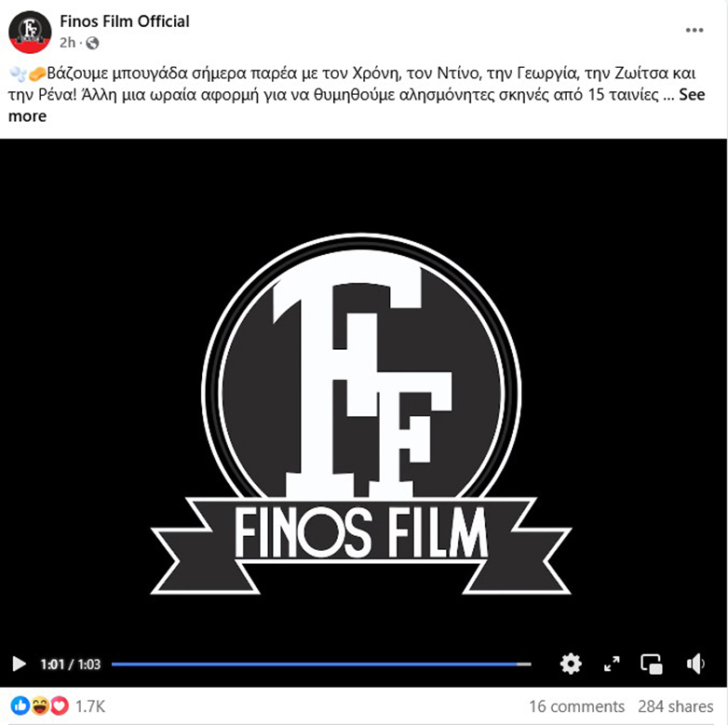
Task: Mute the video volume speaker
Action: click(695, 664)
